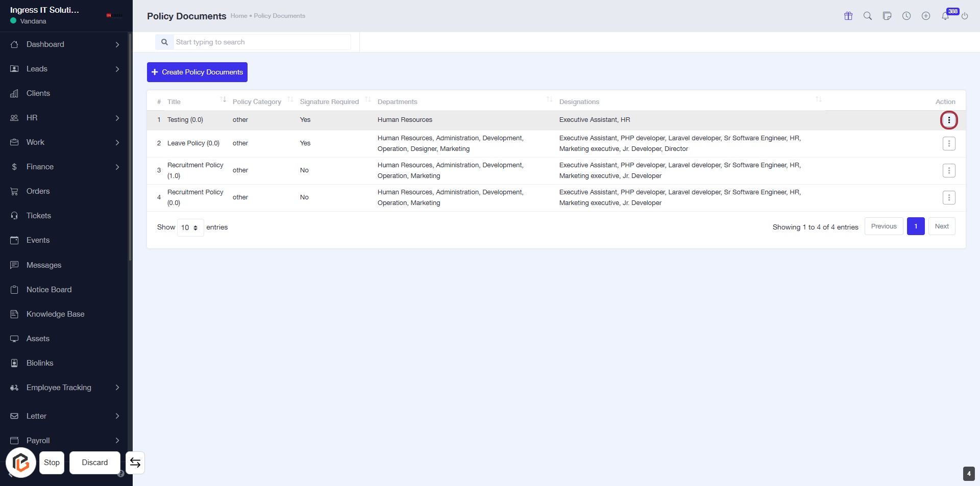Screen dimensions: 980x486
Task: Focus the Start typing to search field
Action: [261, 42]
